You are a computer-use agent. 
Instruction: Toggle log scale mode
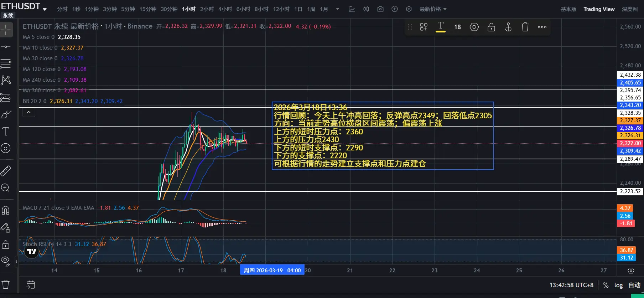(x=618, y=285)
